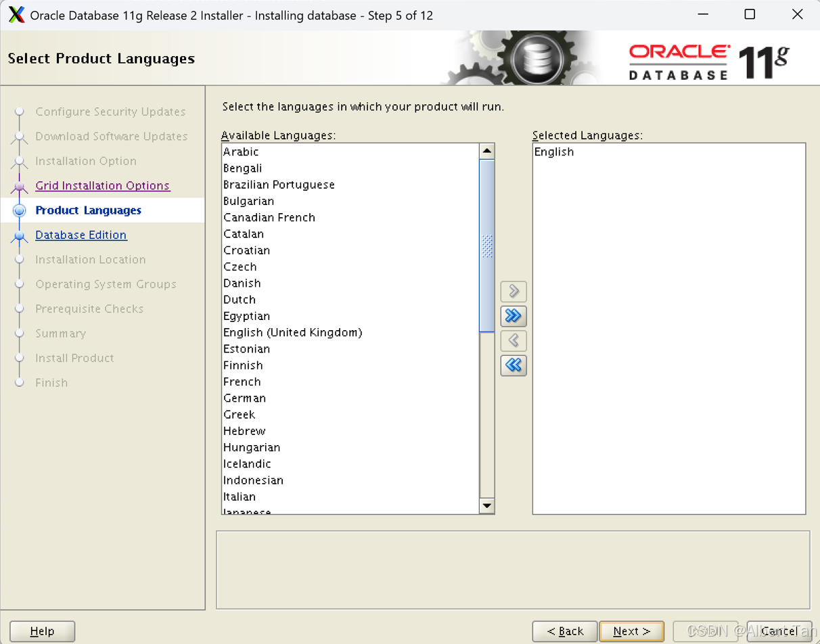Screen dimensions: 820x644
Task: Select Croatian in Available Languages
Action: coord(350,250)
